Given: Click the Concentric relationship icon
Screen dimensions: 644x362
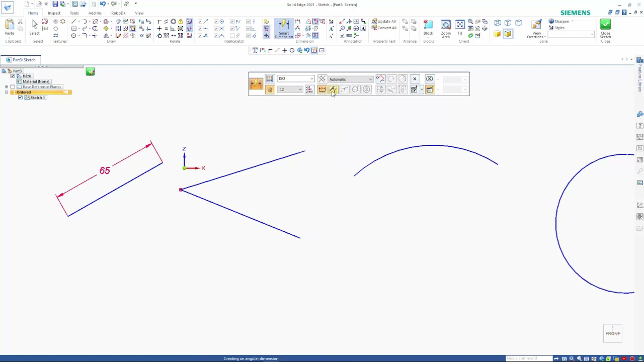Looking at the screenshot, I should pos(174,22).
